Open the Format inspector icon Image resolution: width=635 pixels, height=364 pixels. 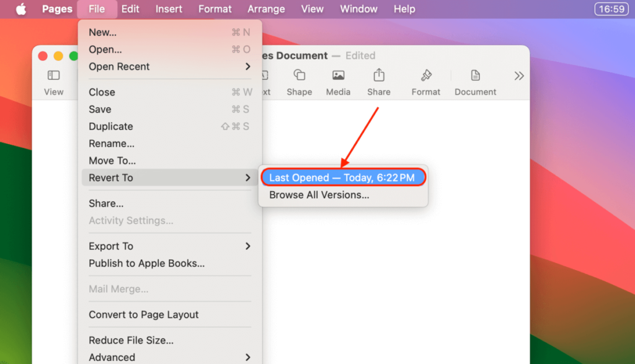pyautogui.click(x=425, y=81)
